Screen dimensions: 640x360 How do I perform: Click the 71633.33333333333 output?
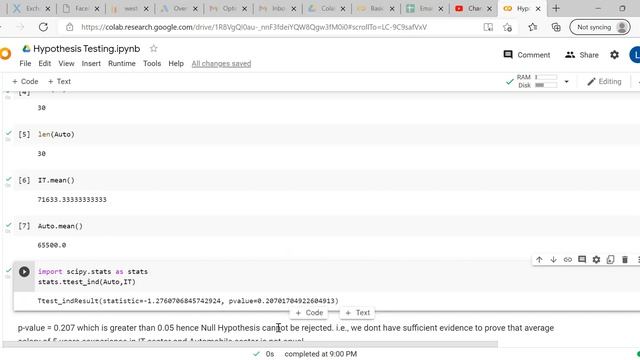click(x=72, y=200)
